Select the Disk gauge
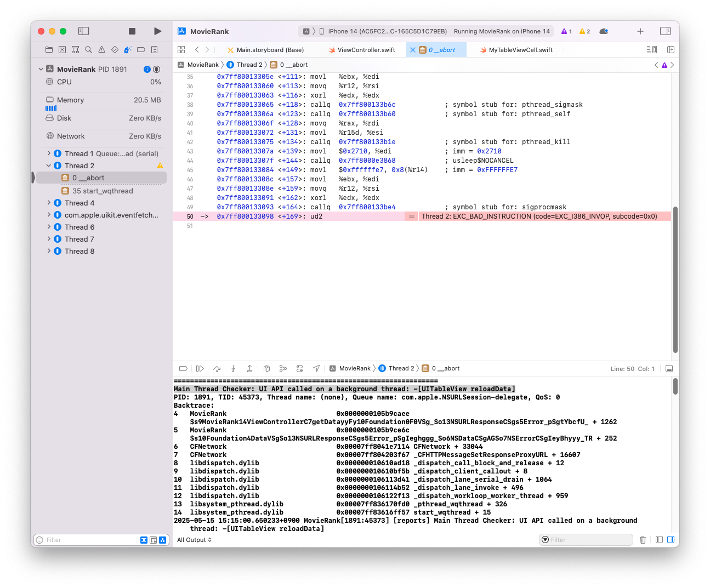This screenshot has width=710, height=588. click(103, 118)
